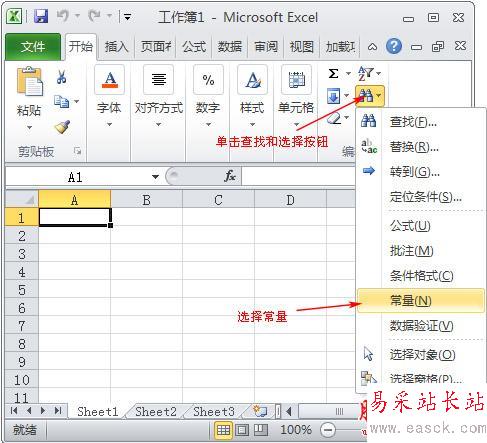Click the zoom out minus button

[x=328, y=430]
